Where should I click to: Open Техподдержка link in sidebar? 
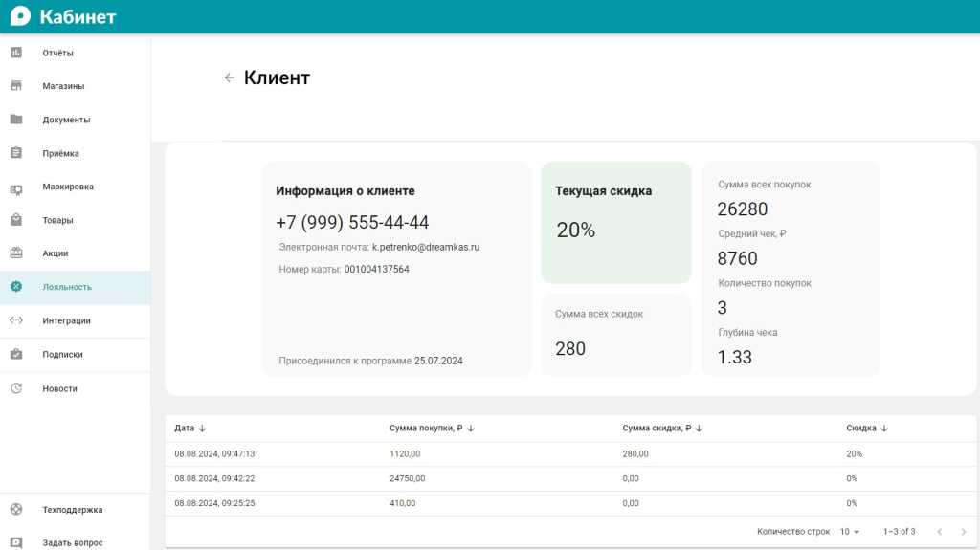click(75, 510)
